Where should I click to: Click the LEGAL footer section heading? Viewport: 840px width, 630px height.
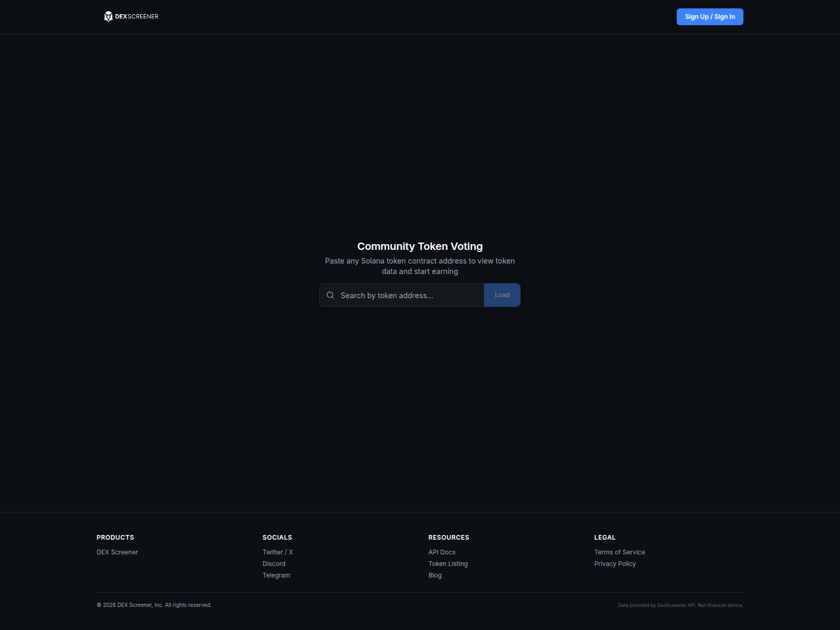tap(604, 537)
